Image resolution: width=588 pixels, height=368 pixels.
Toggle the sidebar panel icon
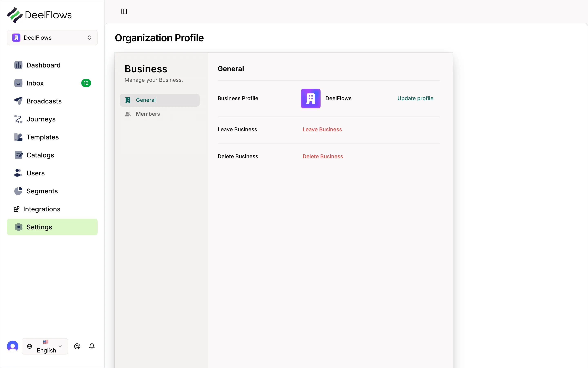coord(124,11)
